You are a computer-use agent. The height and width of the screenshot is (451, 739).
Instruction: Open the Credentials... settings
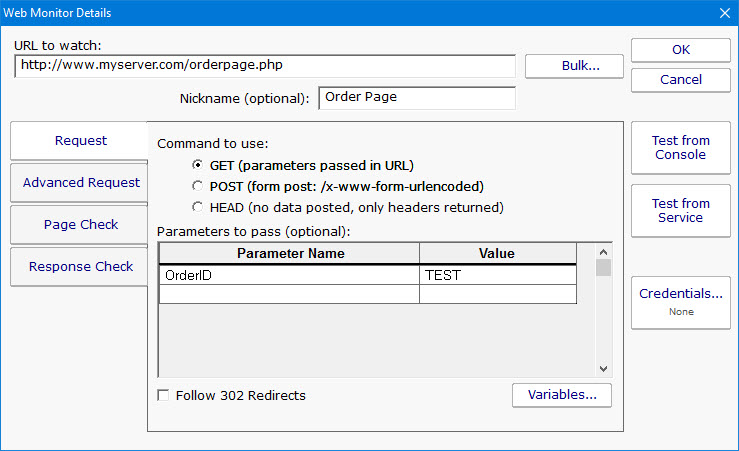coord(680,301)
